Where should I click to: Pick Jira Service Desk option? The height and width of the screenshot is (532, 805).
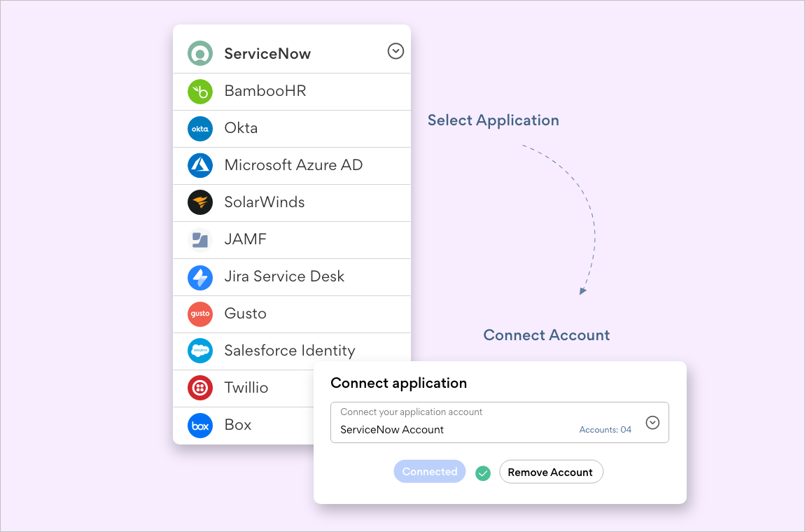[x=292, y=277]
